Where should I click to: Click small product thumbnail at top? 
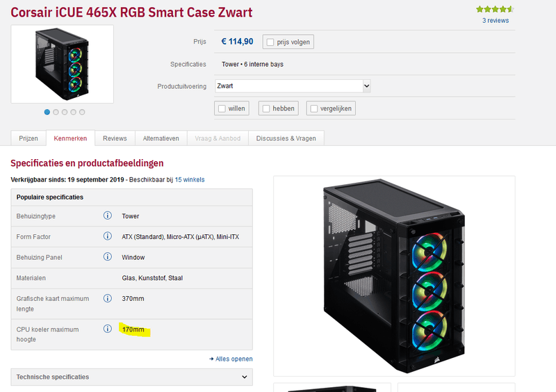click(62, 64)
